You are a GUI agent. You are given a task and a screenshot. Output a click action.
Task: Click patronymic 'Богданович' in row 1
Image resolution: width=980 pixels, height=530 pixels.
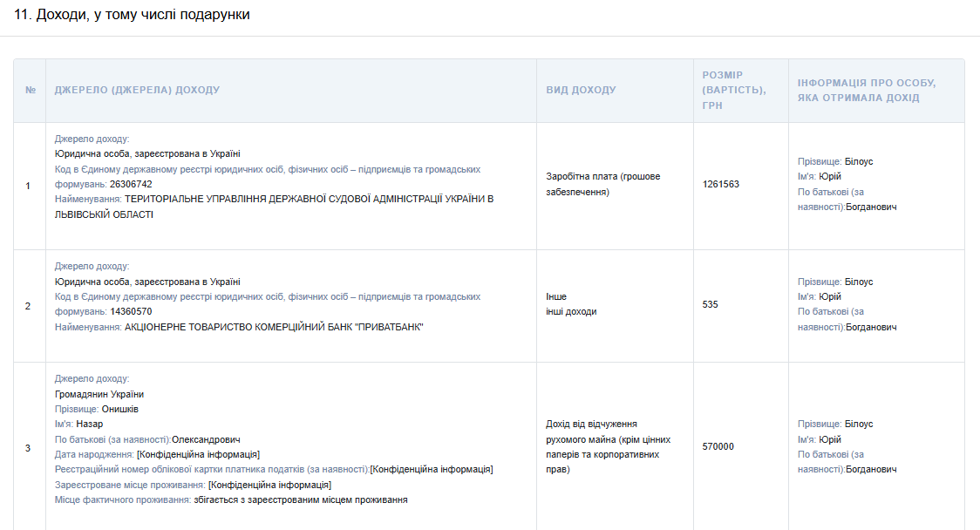(x=871, y=207)
